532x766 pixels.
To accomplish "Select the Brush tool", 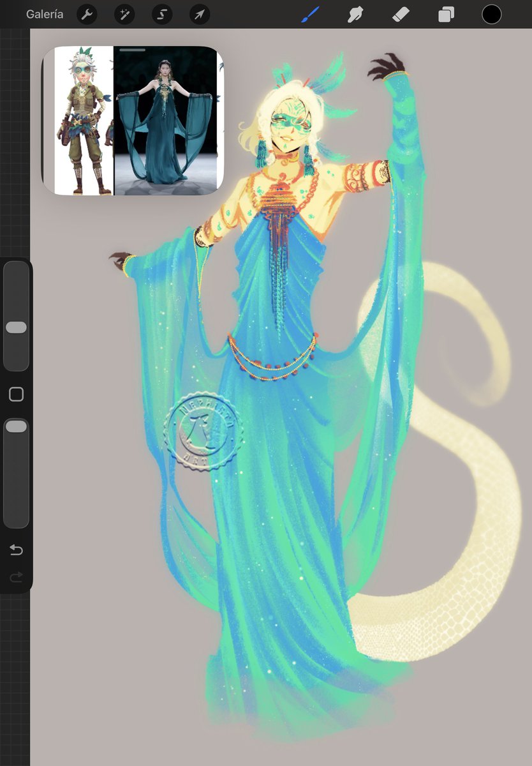I will pos(309,14).
